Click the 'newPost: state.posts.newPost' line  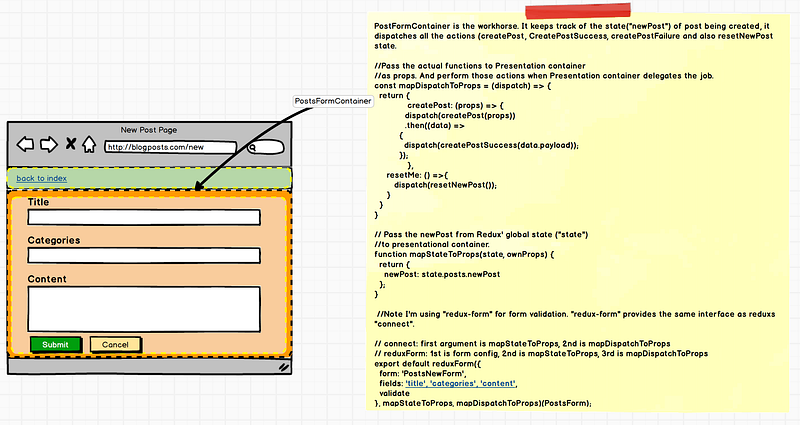pos(442,274)
